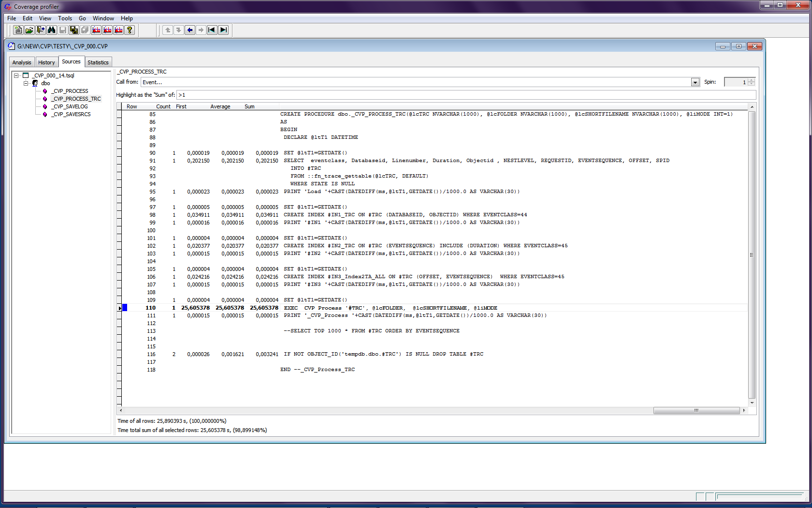
Task: Click the multiple floppies Save All icon
Action: pyautogui.click(x=73, y=30)
